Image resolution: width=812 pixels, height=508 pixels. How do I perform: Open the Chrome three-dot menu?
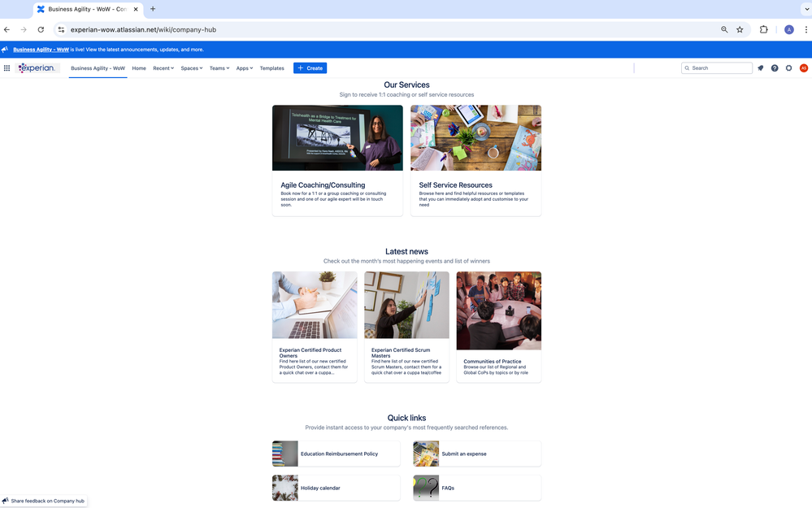pyautogui.click(x=805, y=29)
